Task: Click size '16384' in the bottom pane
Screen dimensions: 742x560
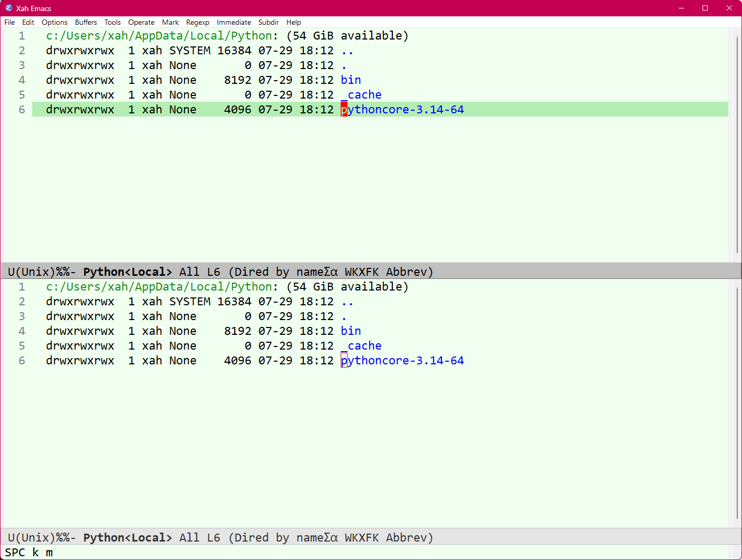Action: 234,302
